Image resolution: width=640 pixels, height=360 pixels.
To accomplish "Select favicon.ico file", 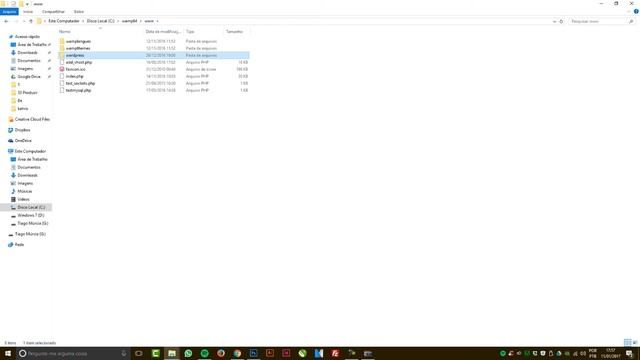I will (76, 69).
